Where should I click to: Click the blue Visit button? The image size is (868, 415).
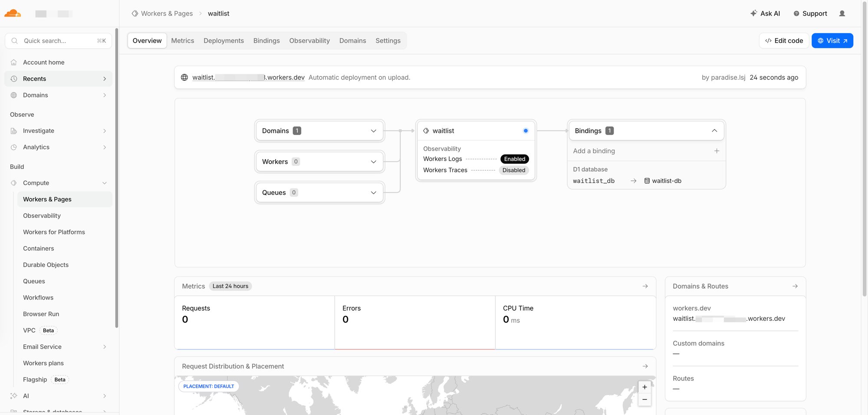point(832,40)
